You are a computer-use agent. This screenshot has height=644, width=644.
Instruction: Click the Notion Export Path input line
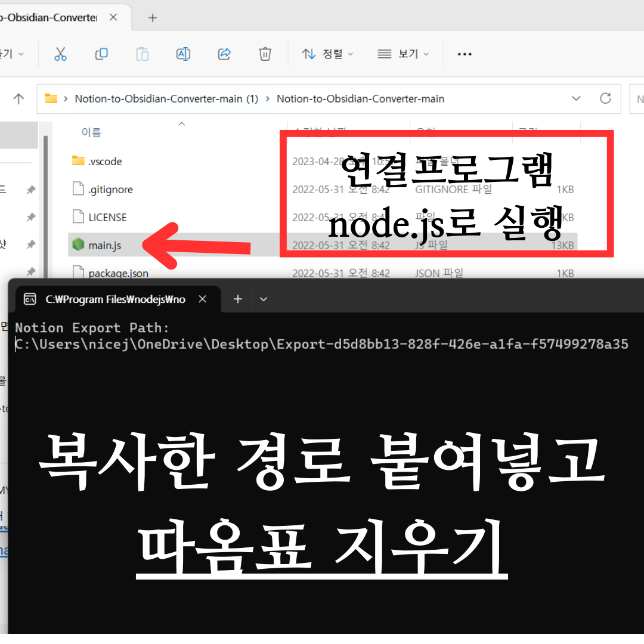[x=321, y=344]
